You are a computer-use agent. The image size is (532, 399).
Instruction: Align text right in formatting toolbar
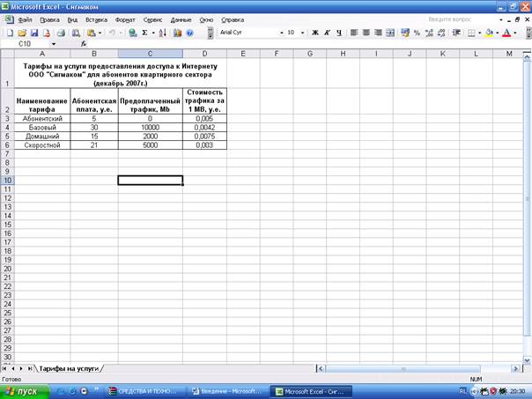[378, 33]
